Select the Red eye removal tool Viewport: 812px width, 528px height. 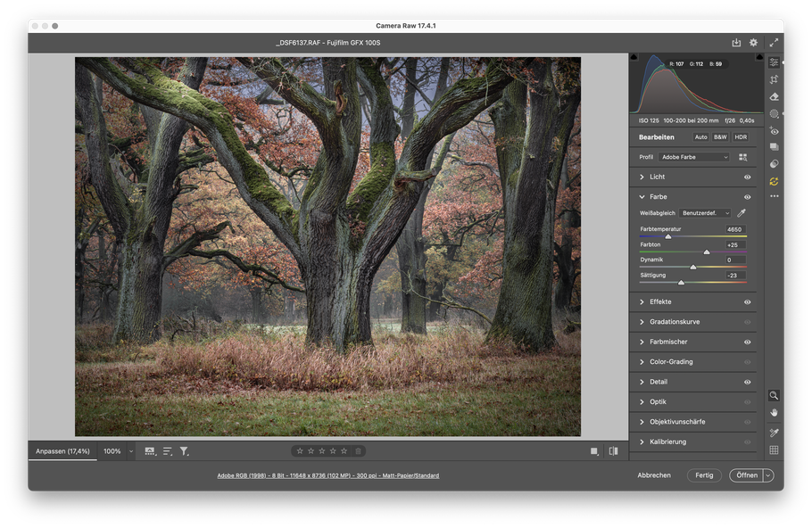774,130
